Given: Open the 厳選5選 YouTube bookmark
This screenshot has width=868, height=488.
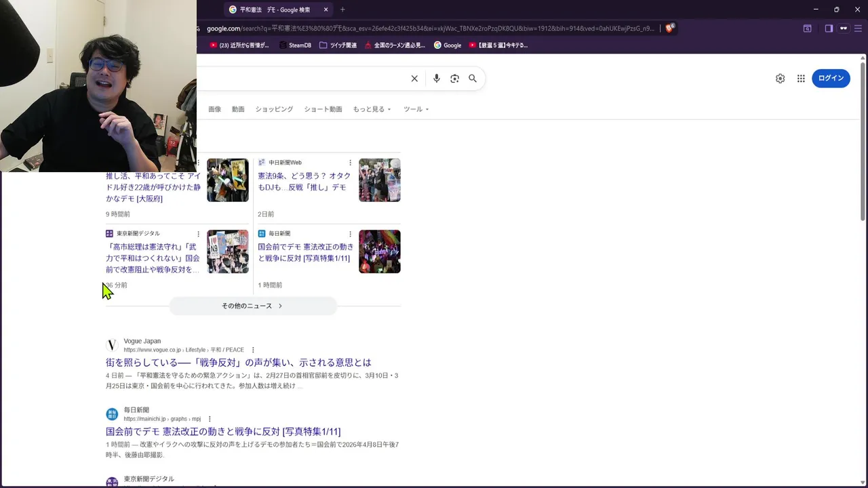Looking at the screenshot, I should 498,45.
